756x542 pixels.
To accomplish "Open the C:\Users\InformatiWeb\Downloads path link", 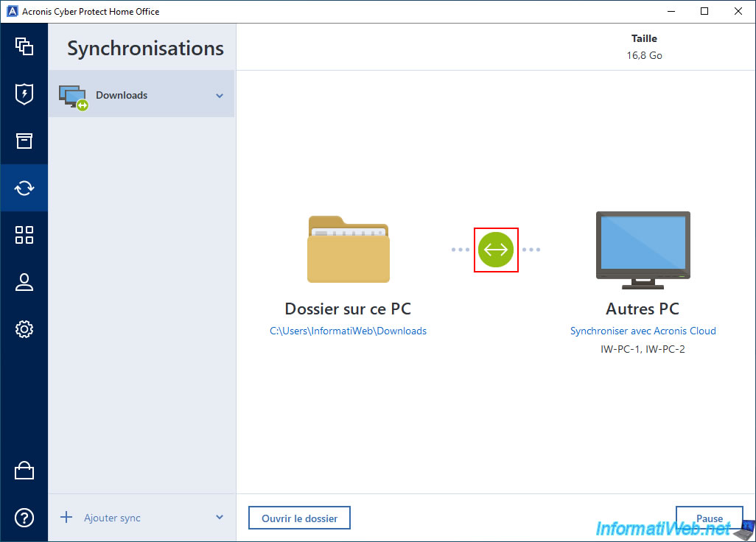I will pyautogui.click(x=348, y=331).
